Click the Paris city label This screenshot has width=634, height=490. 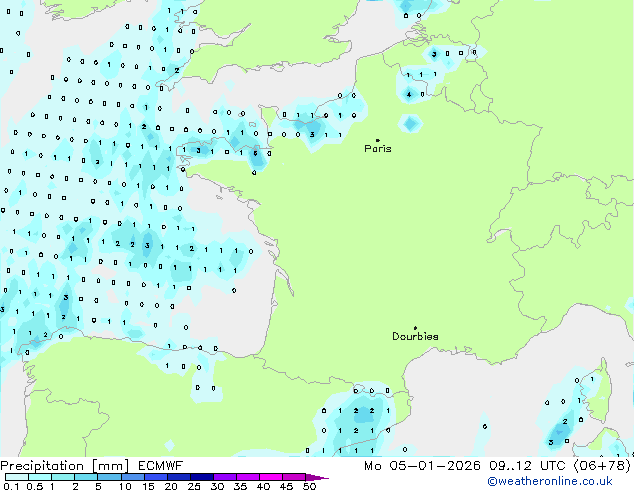tap(378, 149)
